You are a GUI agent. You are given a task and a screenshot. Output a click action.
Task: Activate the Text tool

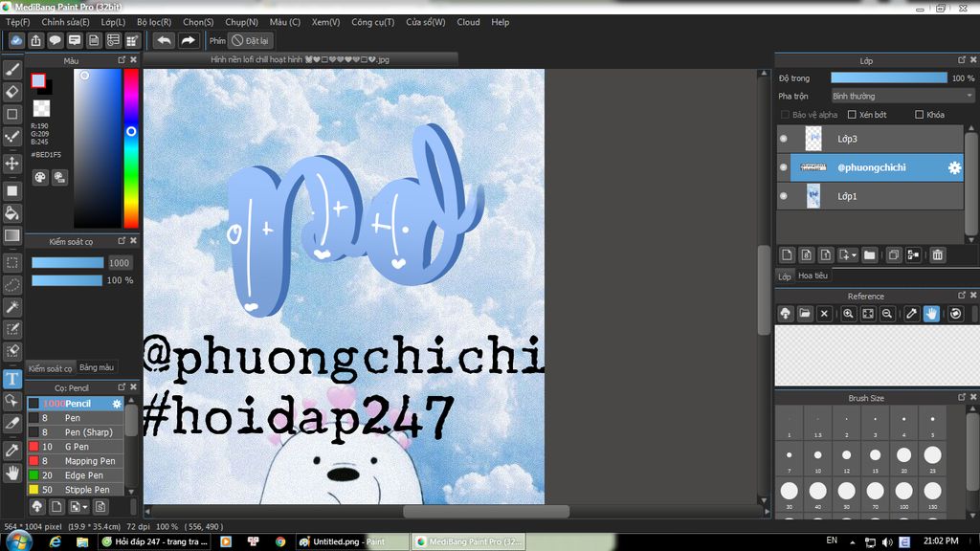(11, 379)
